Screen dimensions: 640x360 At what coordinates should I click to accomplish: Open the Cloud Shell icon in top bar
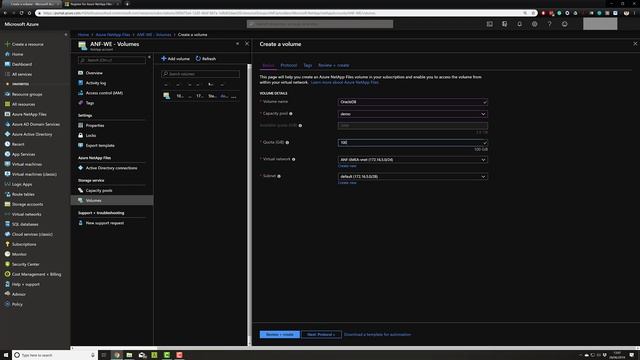click(x=489, y=24)
